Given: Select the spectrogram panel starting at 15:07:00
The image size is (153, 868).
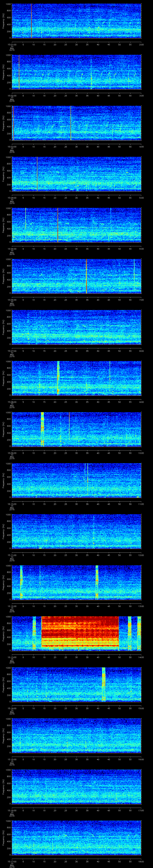Looking at the screenshot, I should click(77, 327).
